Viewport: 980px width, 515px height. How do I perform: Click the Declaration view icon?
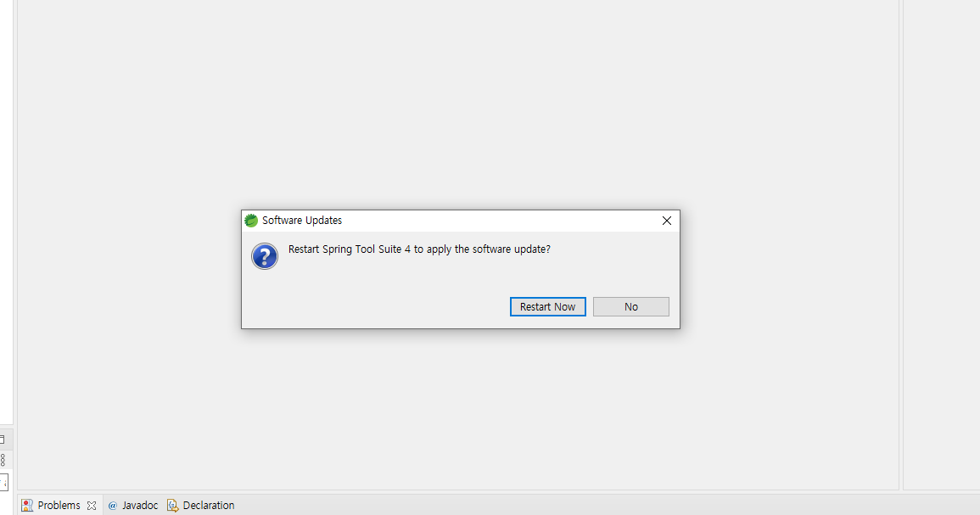(173, 506)
